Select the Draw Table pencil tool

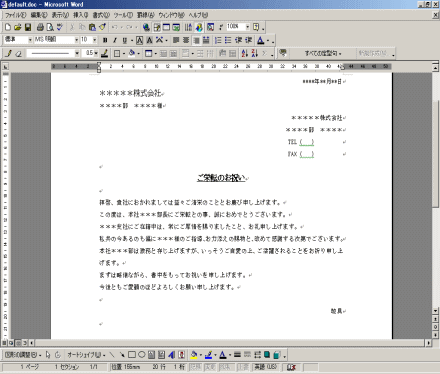9,53
